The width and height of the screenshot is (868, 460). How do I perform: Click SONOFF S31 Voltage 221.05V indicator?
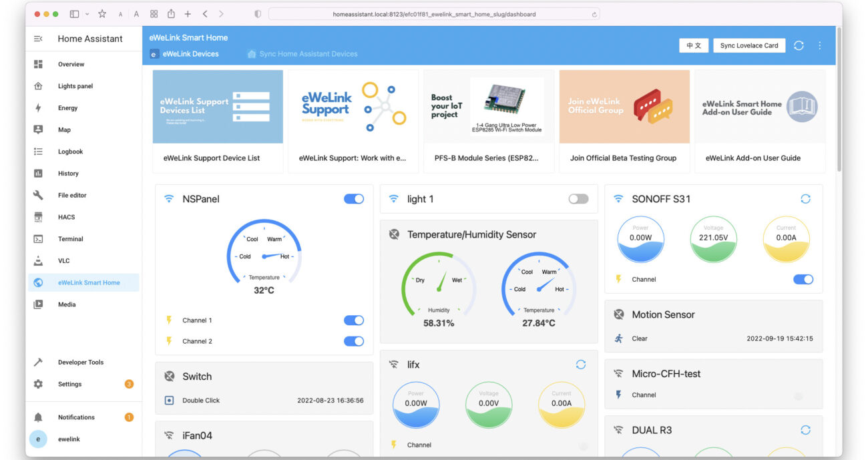(713, 239)
